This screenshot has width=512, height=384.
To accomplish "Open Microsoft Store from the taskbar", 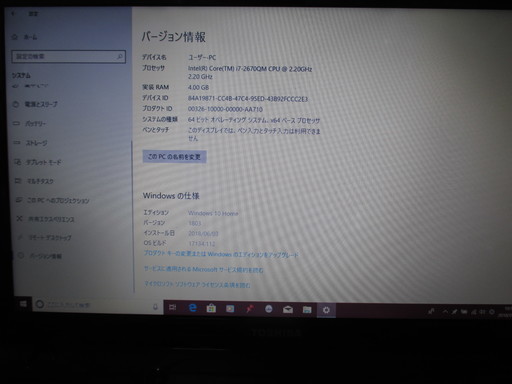I will 211,308.
